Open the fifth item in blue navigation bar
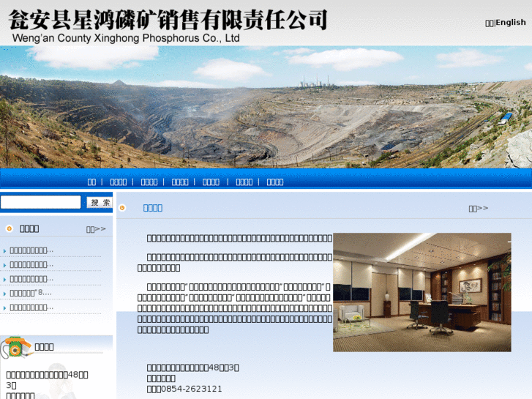 [x=211, y=182]
